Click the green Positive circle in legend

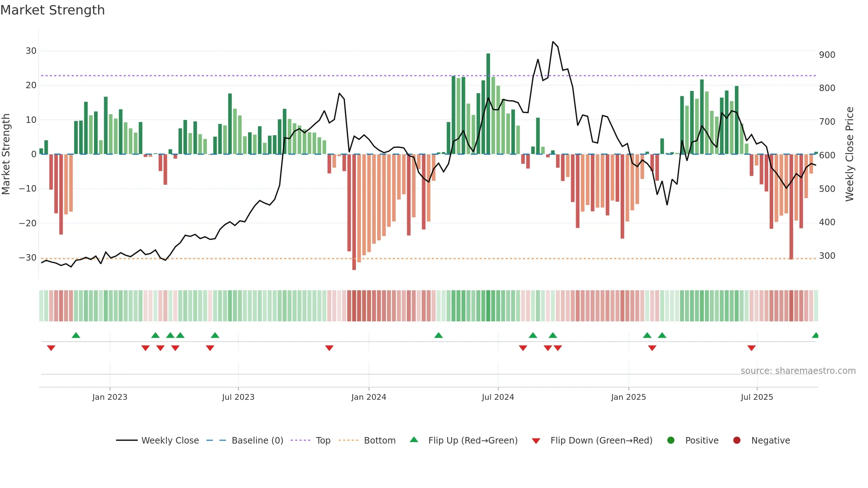(x=671, y=440)
